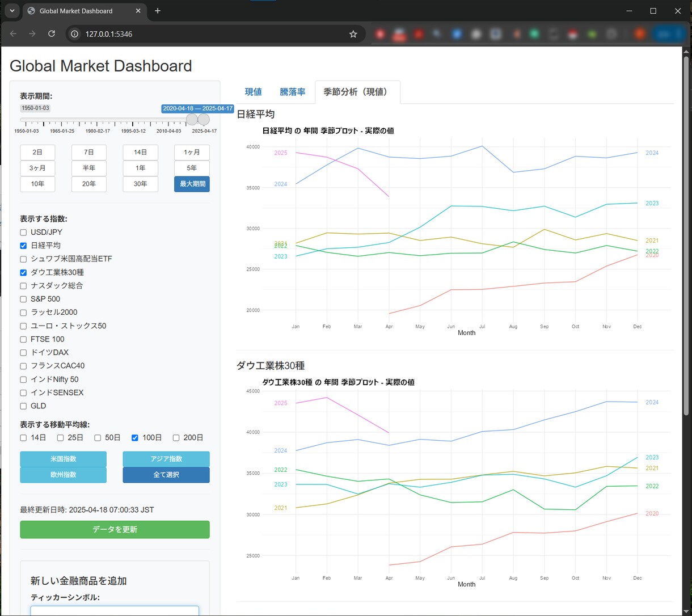
Task: Disable the 100日 moving average checkbox
Action: point(135,438)
